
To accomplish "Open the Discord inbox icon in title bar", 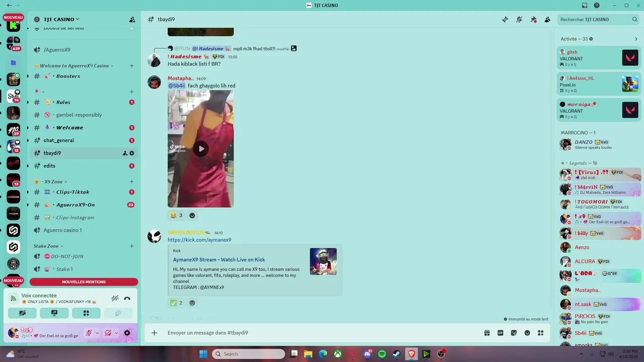I will coord(585,6).
